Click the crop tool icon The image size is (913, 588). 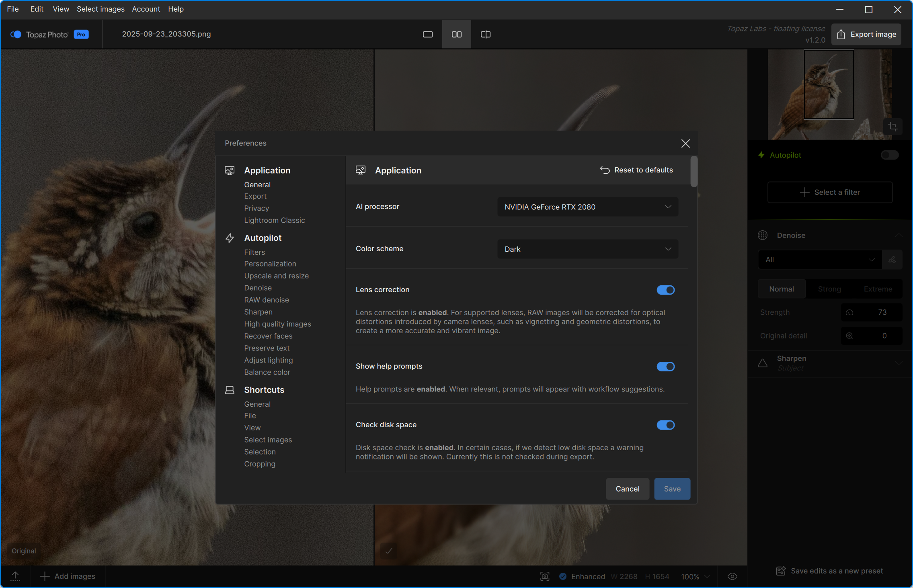(x=892, y=127)
